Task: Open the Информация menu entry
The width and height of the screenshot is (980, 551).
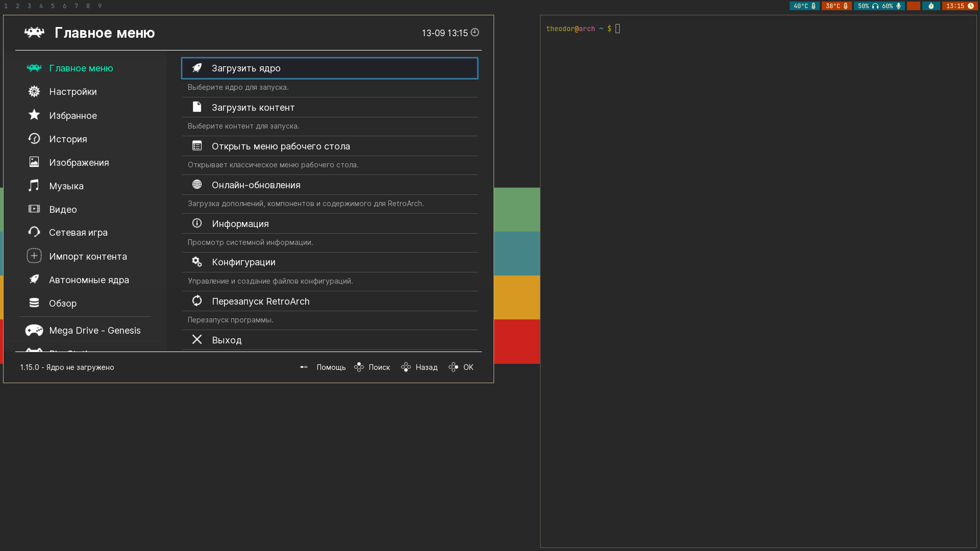Action: 240,223
